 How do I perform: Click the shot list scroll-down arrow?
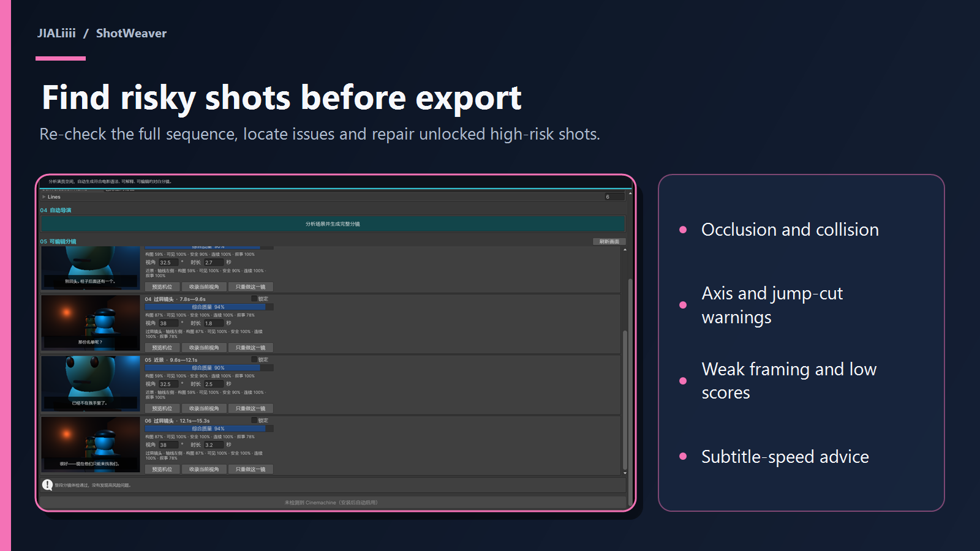point(625,473)
